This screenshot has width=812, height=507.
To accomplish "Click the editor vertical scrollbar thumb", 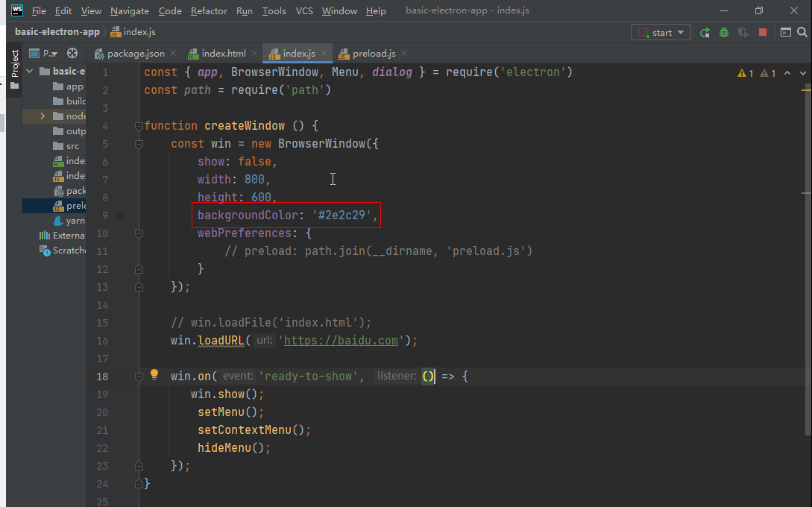I will 808,259.
